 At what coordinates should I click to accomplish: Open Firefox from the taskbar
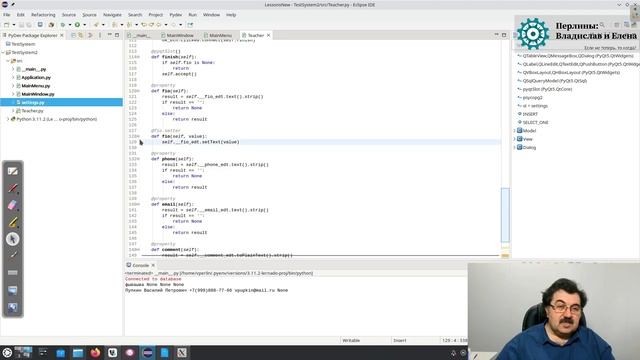pos(95,353)
